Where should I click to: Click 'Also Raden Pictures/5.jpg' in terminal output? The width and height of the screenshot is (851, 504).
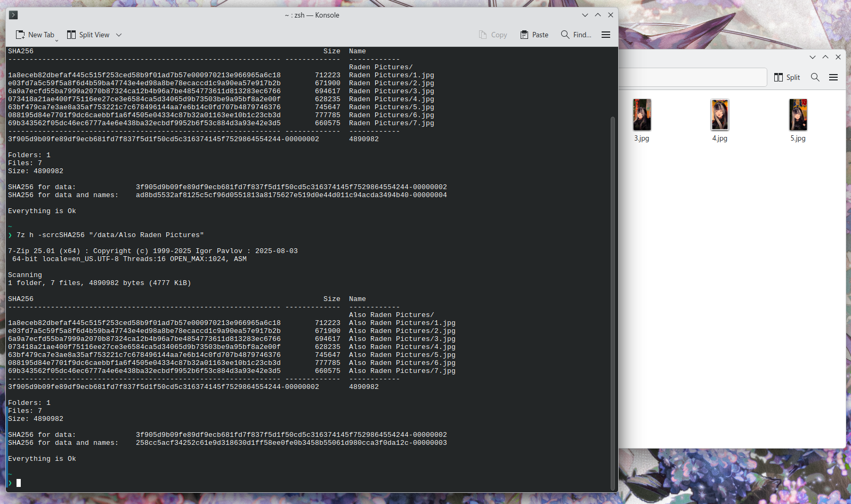[402, 355]
